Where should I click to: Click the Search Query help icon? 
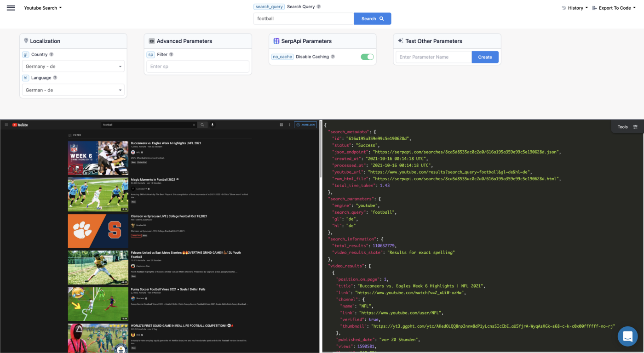(x=319, y=7)
